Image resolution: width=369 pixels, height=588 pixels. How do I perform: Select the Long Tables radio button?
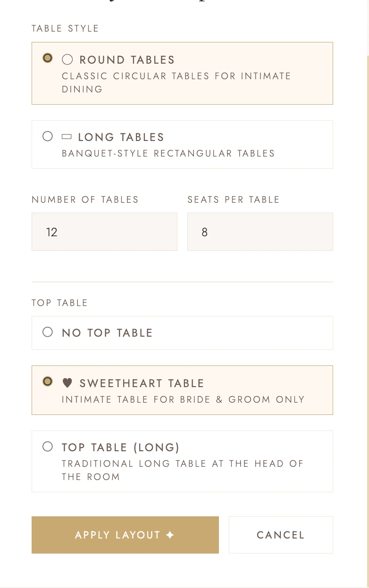[x=48, y=136]
